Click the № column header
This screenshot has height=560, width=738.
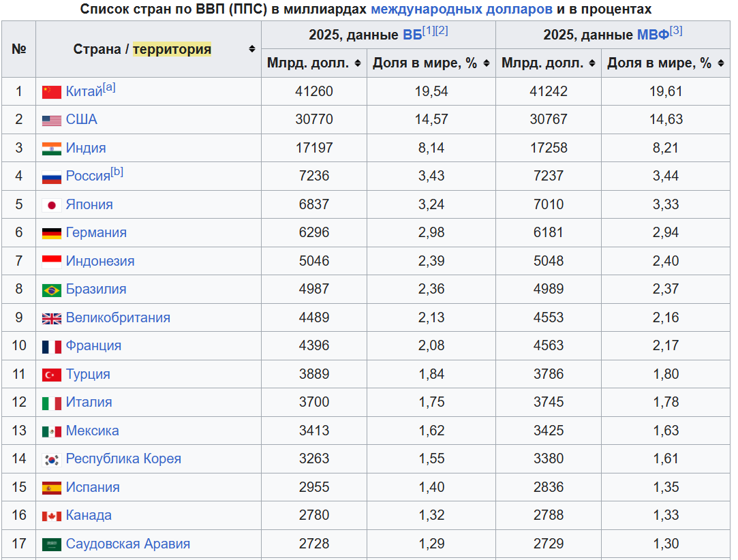pos(19,49)
